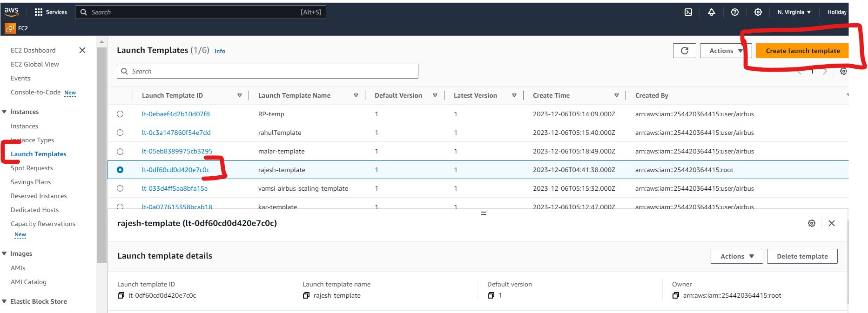Close the EC2 navigation sidebar

point(82,50)
